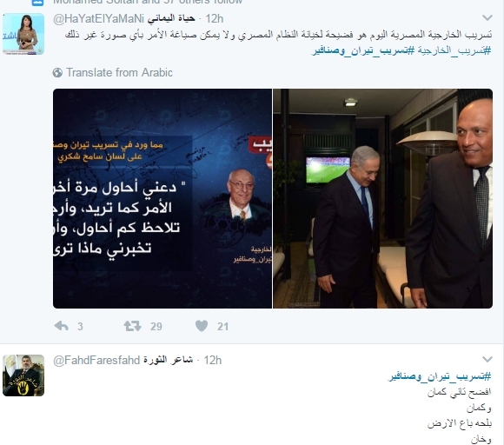Screen dimensions: 504x445
Task: Click the 21 likes count
Action: 222,326
